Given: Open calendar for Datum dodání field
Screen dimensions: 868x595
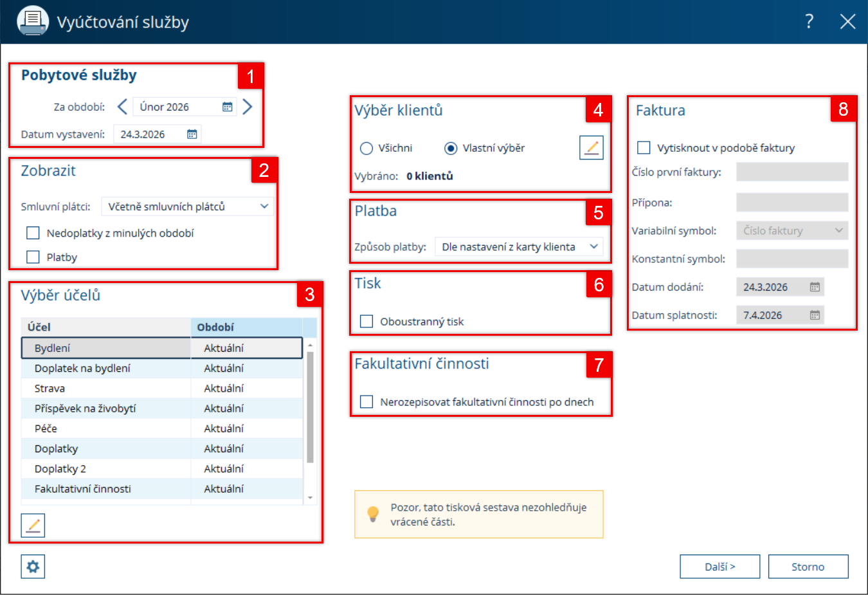Looking at the screenshot, I should [815, 287].
